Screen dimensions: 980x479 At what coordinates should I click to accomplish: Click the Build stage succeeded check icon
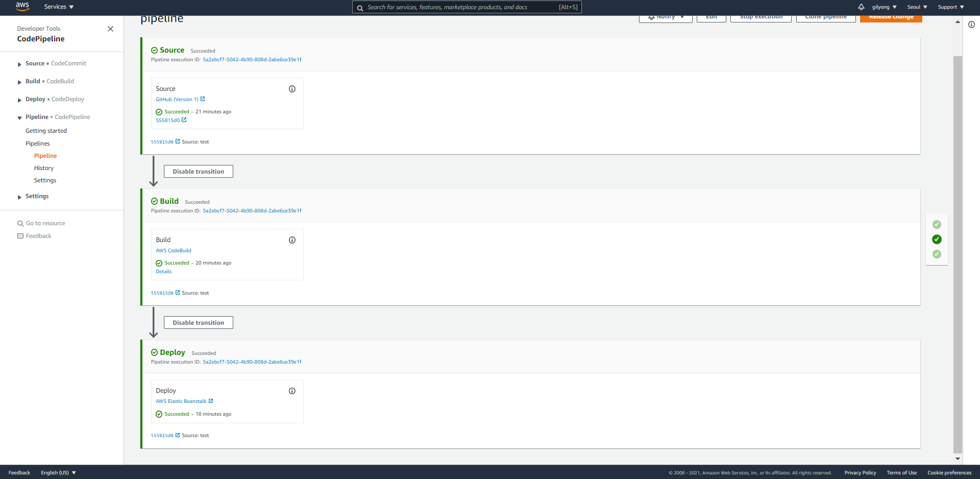pyautogui.click(x=154, y=202)
